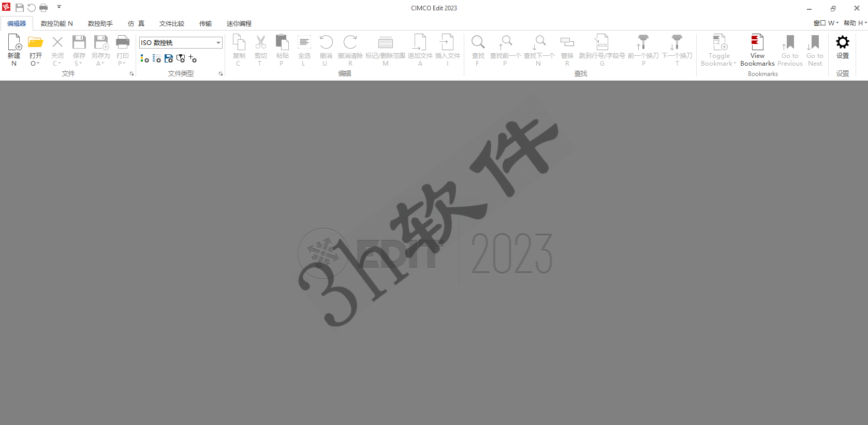Open the 设置 gear settings icon
This screenshot has height=425, width=868.
point(843,42)
